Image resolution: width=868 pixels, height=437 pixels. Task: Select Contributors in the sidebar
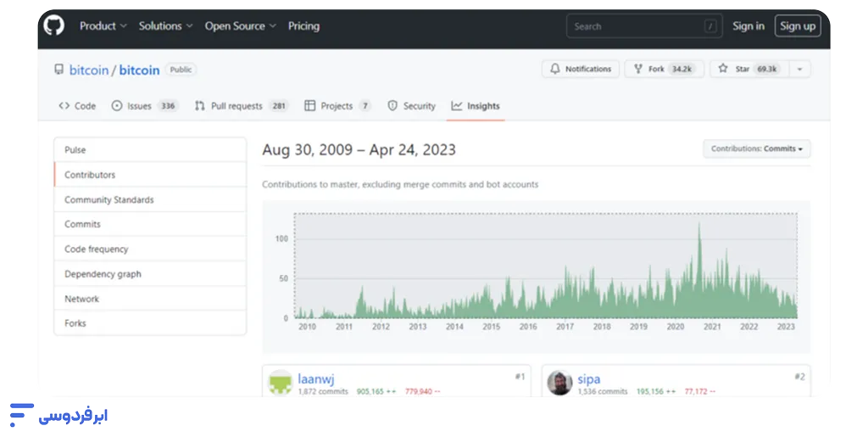tap(150, 175)
